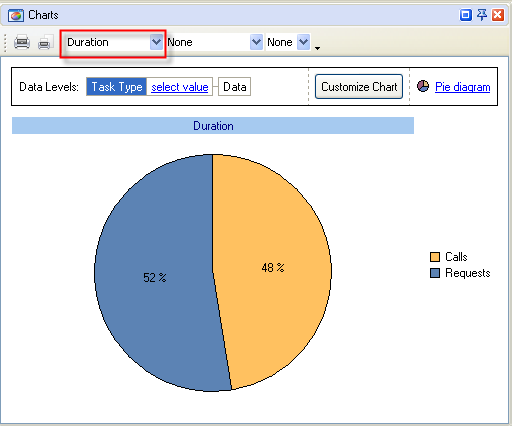
Task: Click the Calls orange legend swatch
Action: point(435,257)
